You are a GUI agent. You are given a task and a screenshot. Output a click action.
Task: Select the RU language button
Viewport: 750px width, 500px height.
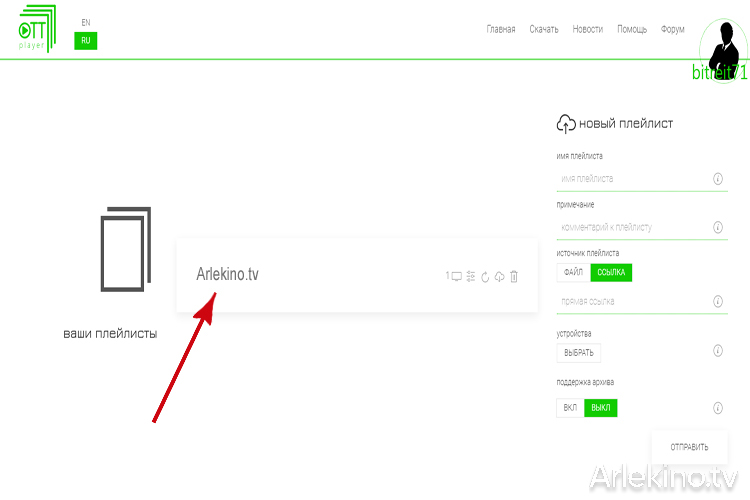(86, 41)
